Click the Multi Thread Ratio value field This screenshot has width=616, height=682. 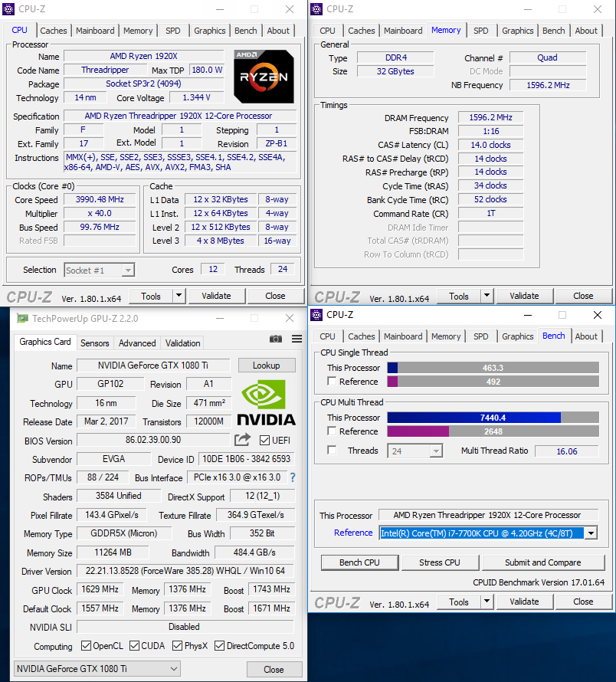click(567, 451)
